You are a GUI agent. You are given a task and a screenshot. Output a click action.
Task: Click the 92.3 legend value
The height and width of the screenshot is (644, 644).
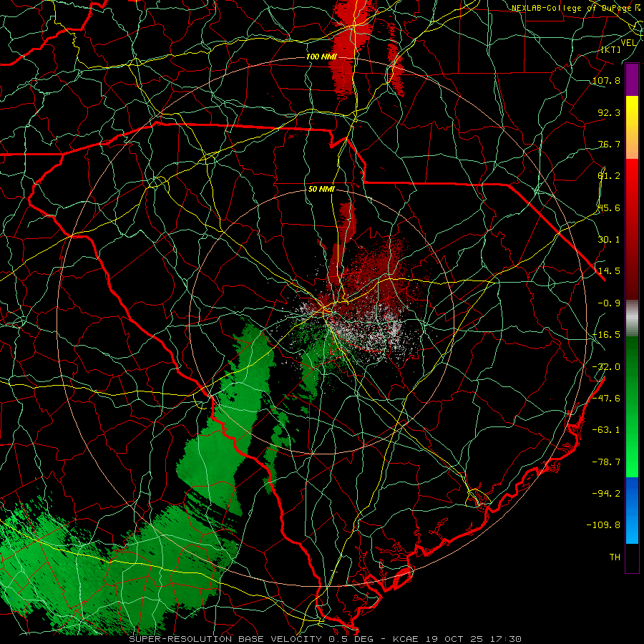click(x=609, y=112)
